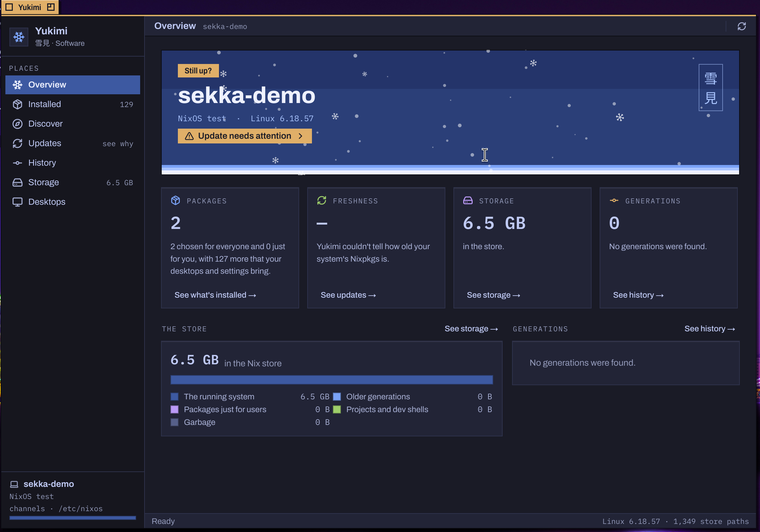This screenshot has height=532, width=760.
Task: Open the History section
Action: pyautogui.click(x=73, y=163)
